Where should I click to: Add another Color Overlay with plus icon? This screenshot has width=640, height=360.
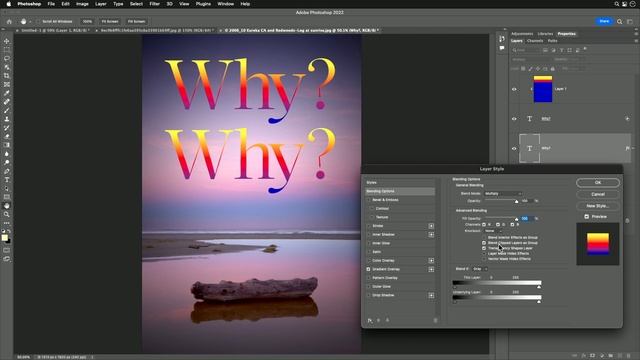pos(431,260)
